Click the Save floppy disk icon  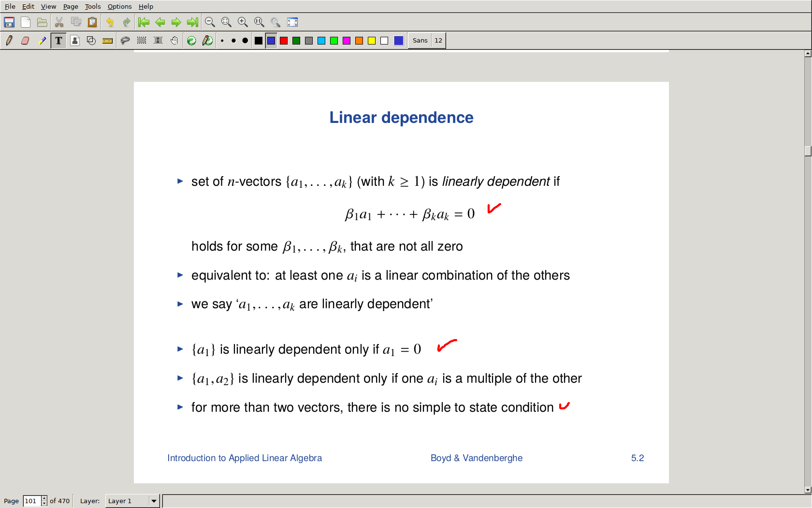pos(9,22)
